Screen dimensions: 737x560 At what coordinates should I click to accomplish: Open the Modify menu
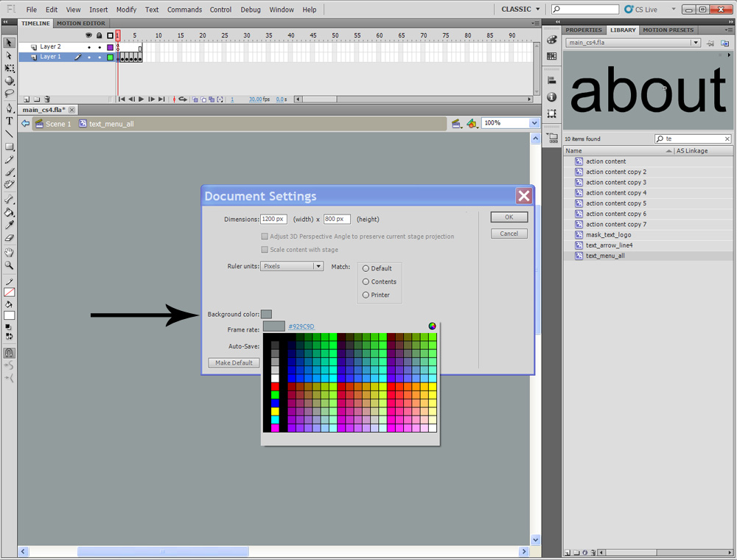pyautogui.click(x=126, y=10)
